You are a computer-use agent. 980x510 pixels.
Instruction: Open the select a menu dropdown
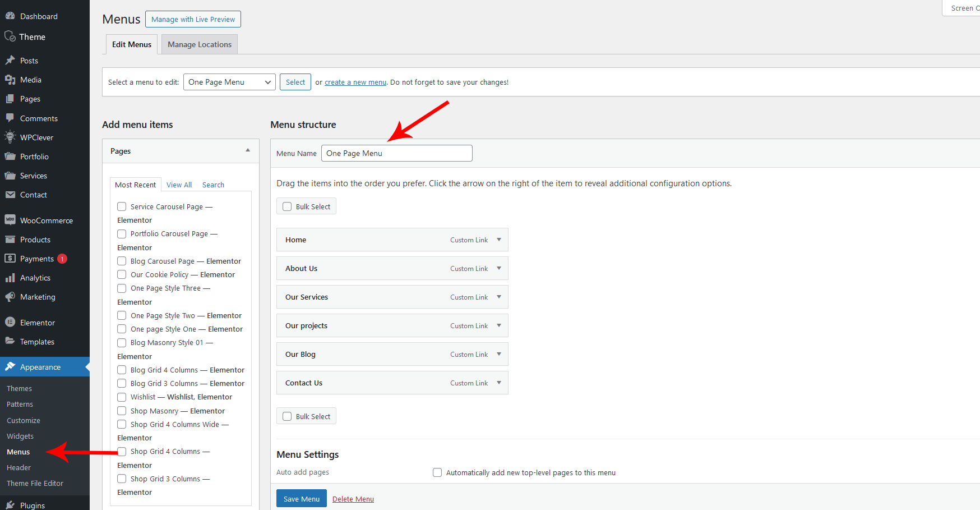(229, 82)
